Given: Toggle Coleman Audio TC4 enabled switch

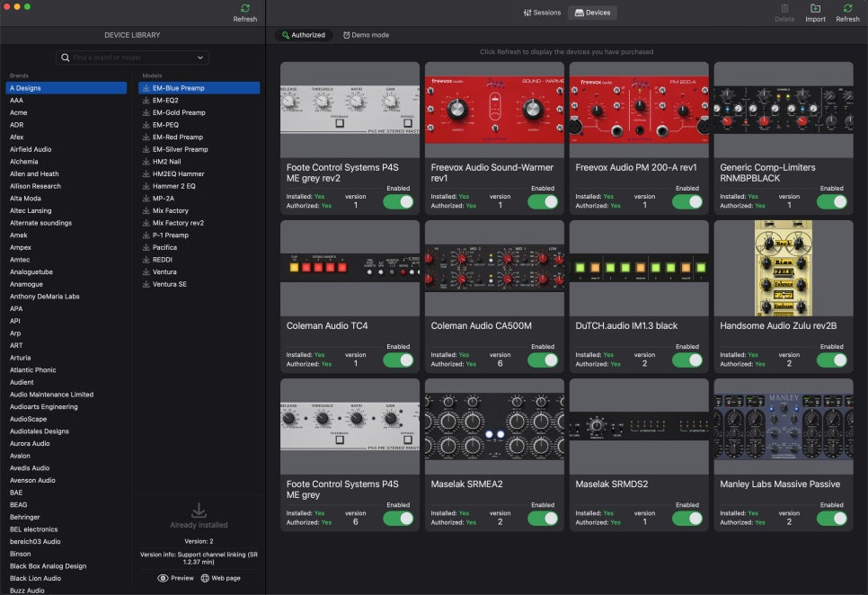Looking at the screenshot, I should (398, 360).
